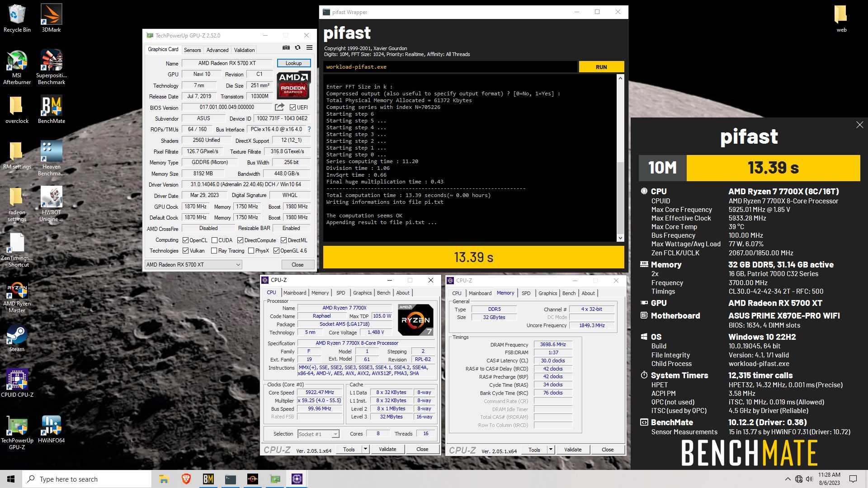Image resolution: width=868 pixels, height=488 pixels.
Task: Toggle the Ray Tracing checkbox
Action: [214, 251]
